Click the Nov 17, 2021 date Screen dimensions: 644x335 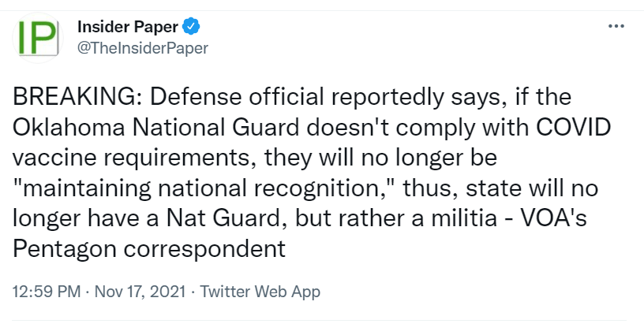pyautogui.click(x=139, y=292)
